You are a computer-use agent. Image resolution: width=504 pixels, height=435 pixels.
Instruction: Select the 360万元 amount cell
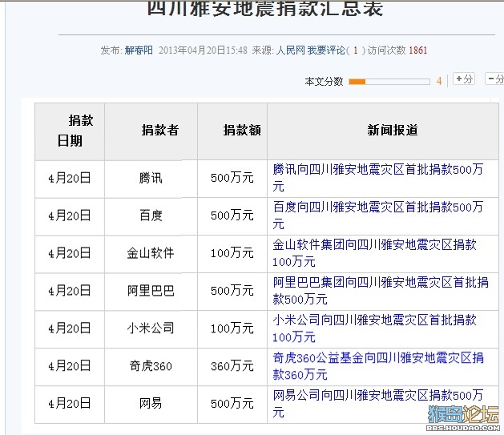(232, 366)
